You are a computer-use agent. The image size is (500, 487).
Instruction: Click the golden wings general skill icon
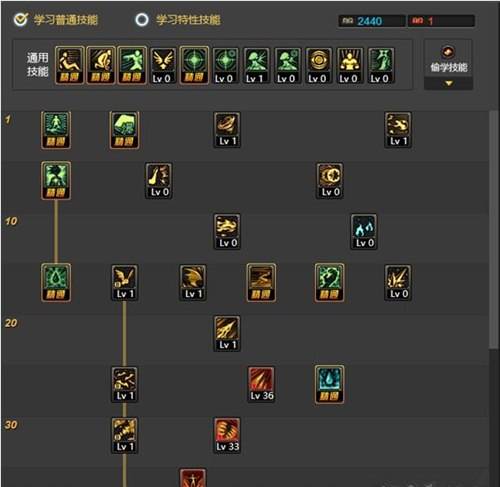point(163,65)
